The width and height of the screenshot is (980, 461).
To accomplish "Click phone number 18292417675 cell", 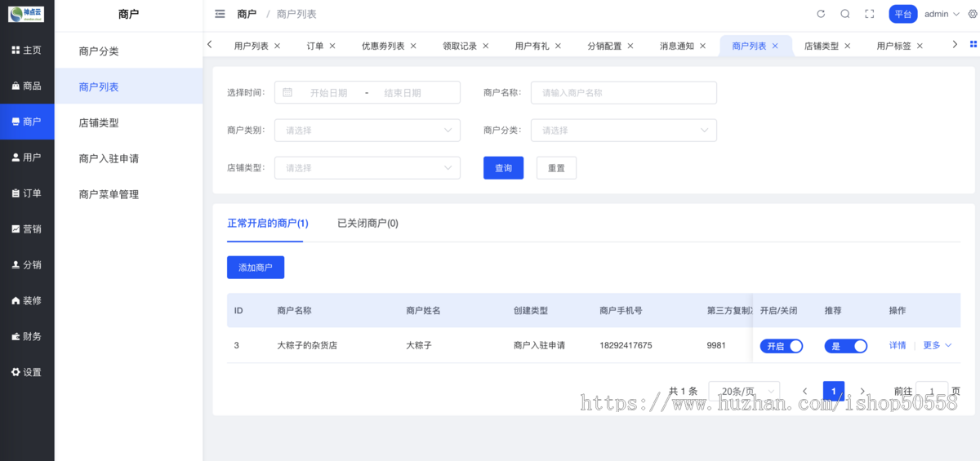I will 626,346.
